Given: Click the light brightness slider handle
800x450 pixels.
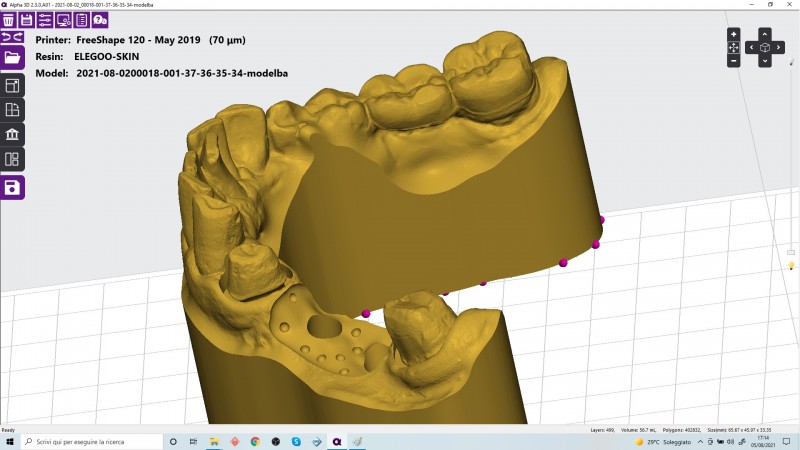Looking at the screenshot, I should coord(791,253).
